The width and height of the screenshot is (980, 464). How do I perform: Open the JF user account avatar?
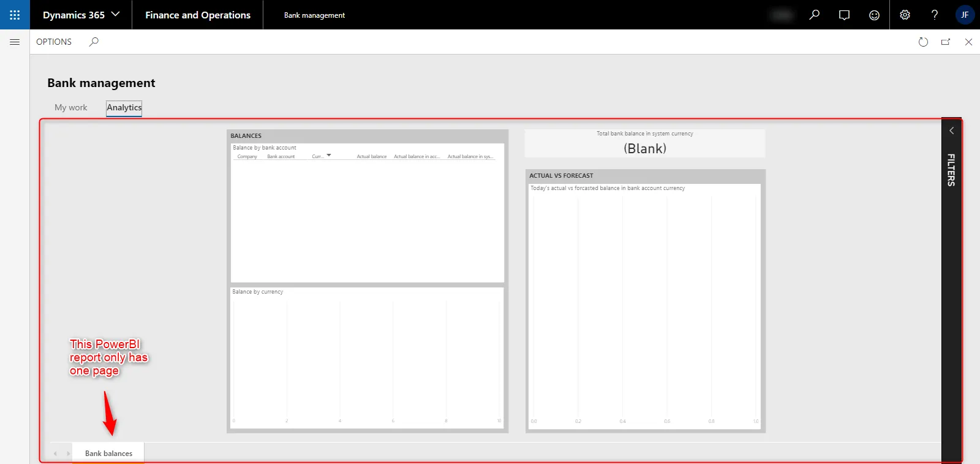tap(965, 15)
